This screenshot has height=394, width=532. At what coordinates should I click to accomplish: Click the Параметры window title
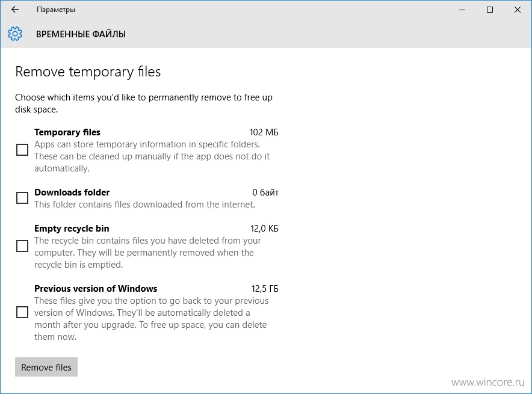56,10
